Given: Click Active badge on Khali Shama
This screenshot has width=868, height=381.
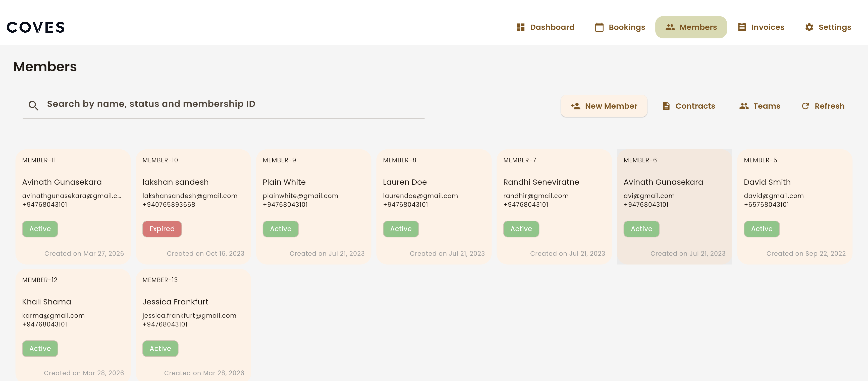Looking at the screenshot, I should [40, 349].
